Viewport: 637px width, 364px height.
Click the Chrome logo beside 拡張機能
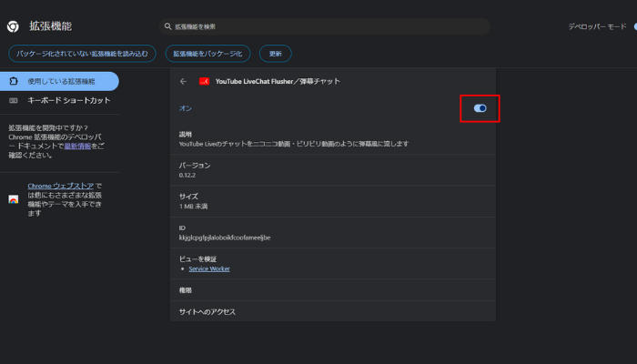tap(13, 26)
